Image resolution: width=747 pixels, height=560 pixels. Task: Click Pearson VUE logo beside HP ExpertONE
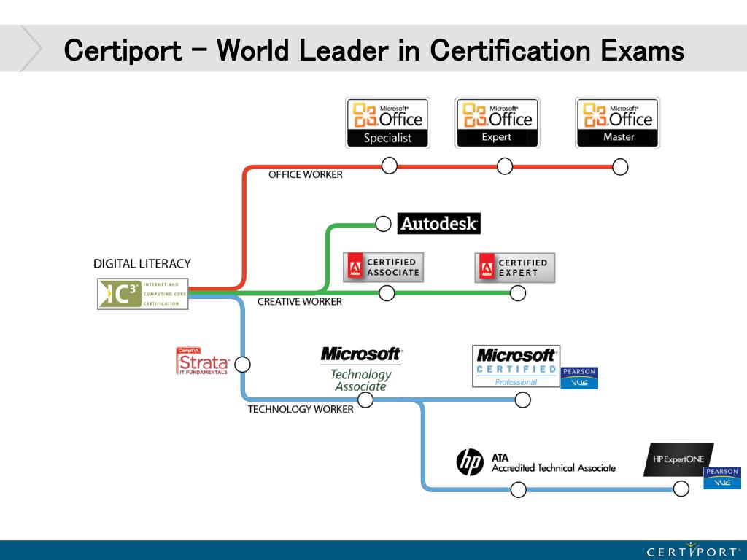[x=721, y=478]
